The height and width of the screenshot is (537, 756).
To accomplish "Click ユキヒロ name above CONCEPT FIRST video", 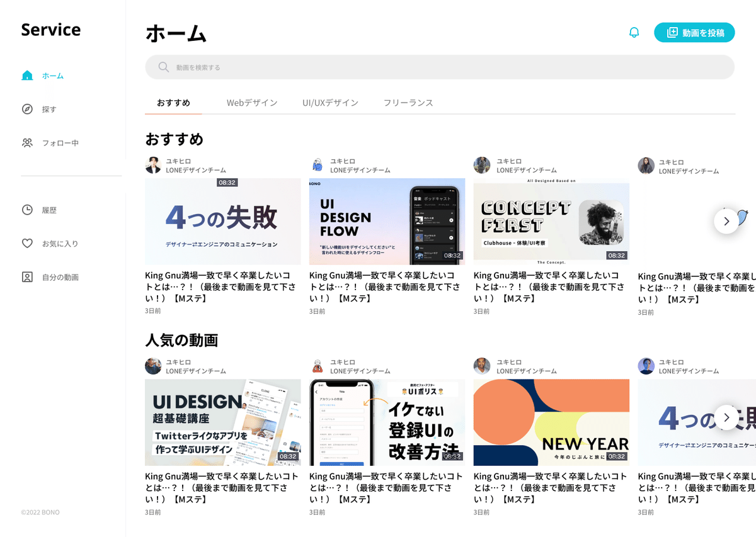I will 509,161.
